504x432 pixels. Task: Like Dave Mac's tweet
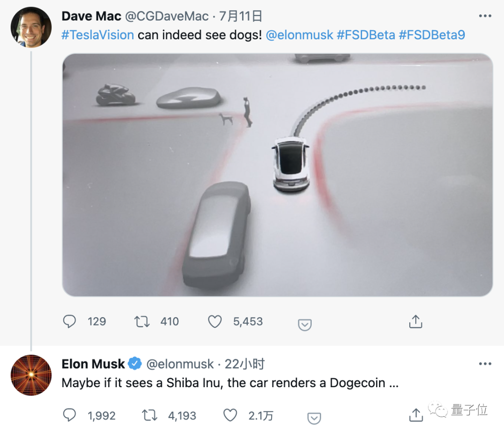click(215, 321)
